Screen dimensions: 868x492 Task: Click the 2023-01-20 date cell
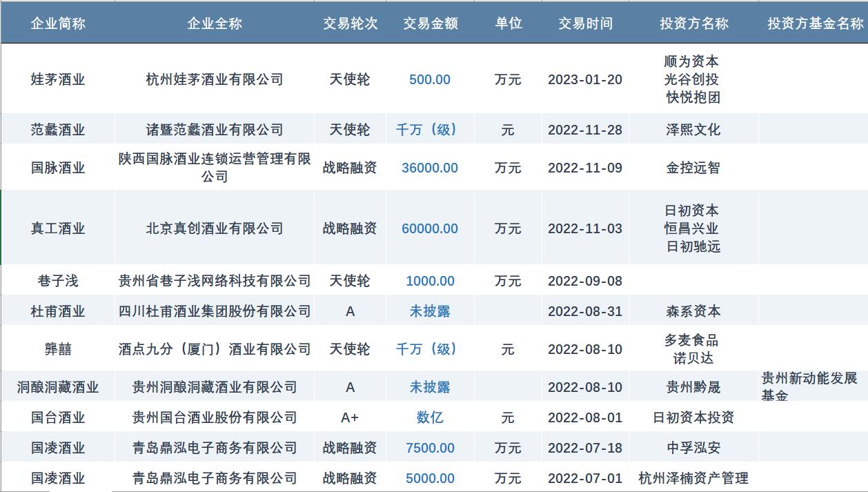point(585,79)
